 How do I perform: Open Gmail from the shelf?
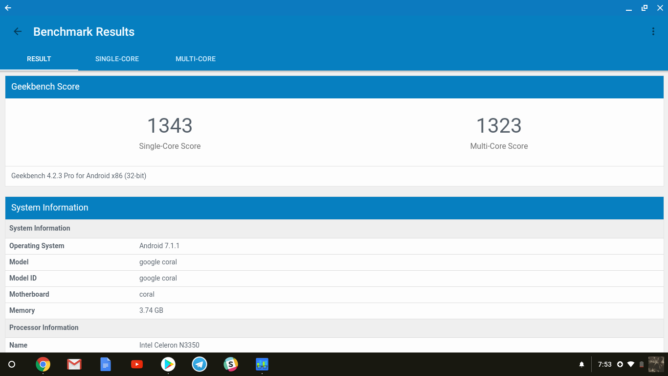74,364
